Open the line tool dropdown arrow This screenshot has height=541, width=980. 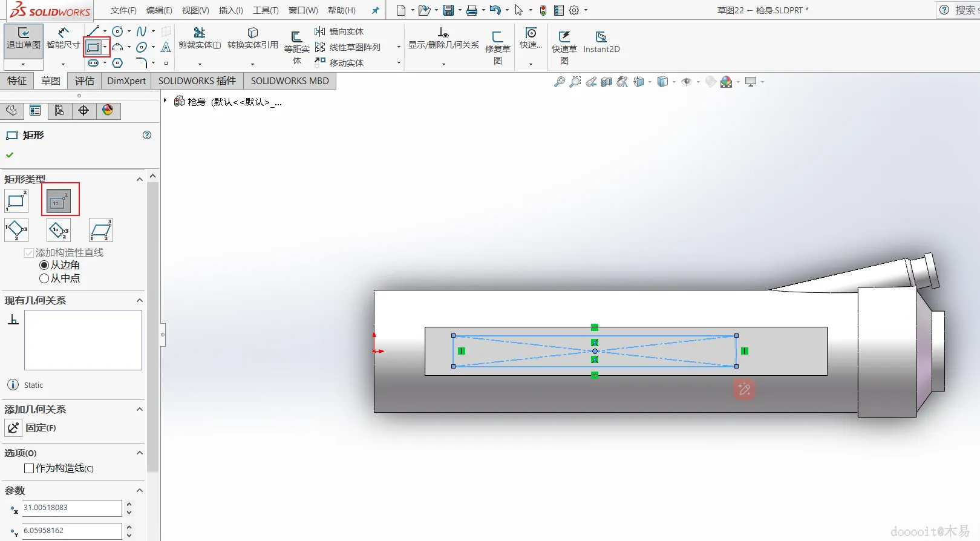105,31
